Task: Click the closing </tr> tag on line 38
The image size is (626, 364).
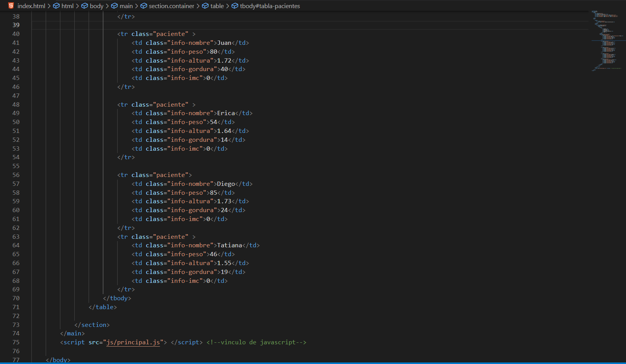Action: 126,17
